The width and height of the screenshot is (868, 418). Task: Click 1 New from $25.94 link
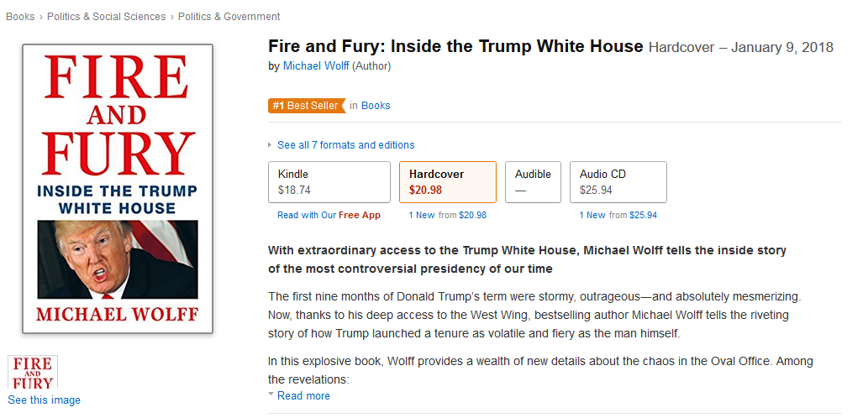pyautogui.click(x=618, y=215)
